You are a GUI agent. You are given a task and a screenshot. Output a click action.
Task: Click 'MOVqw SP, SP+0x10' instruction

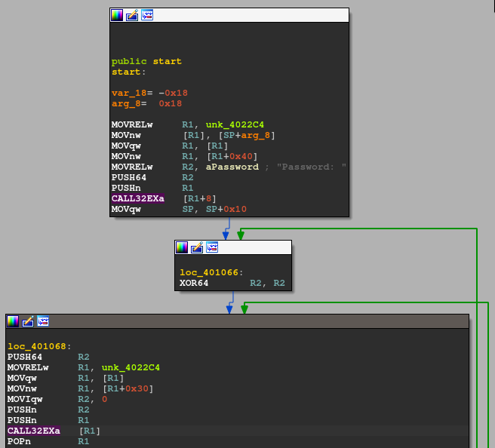179,209
